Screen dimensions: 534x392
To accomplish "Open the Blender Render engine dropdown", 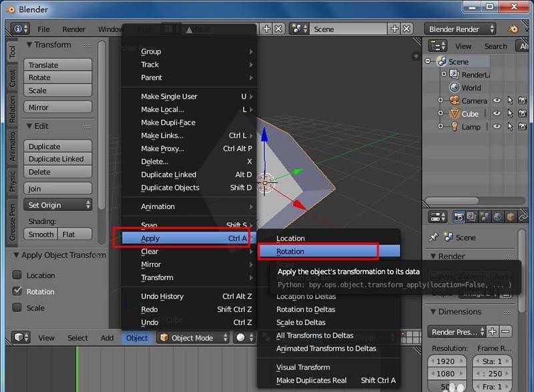I will click(461, 29).
